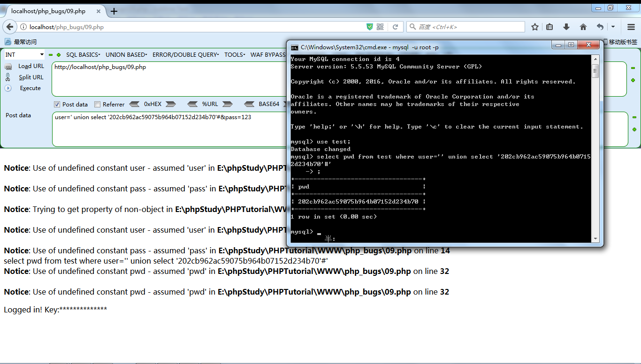Go back using the browser back arrow
Viewport: 641px width, 364px height.
coord(9,27)
